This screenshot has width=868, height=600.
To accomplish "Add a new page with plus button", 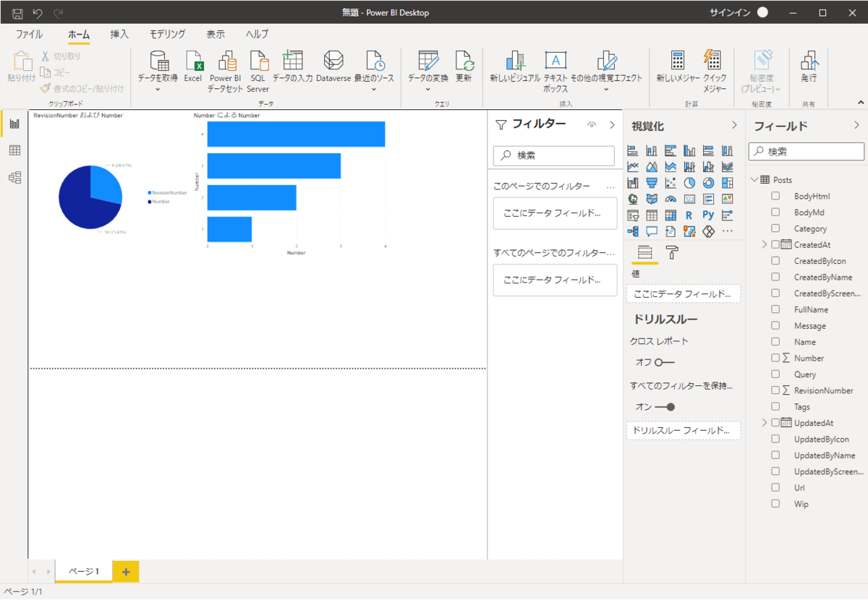I will click(126, 572).
